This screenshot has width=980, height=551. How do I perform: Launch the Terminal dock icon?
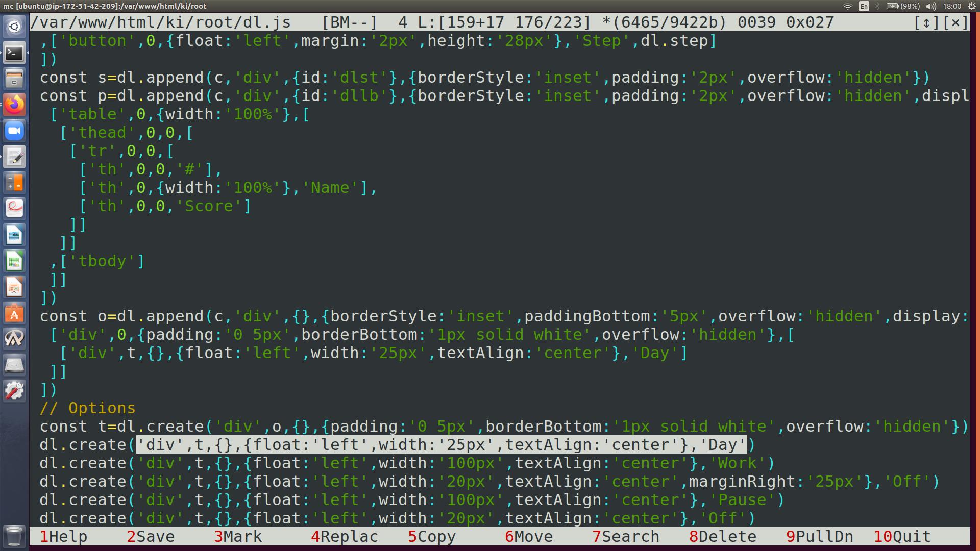point(14,53)
